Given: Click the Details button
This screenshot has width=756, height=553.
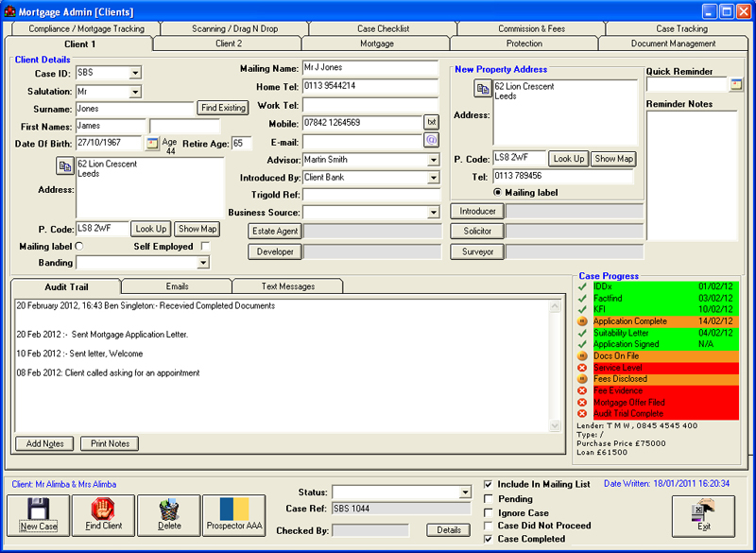Looking at the screenshot, I should coord(448,530).
